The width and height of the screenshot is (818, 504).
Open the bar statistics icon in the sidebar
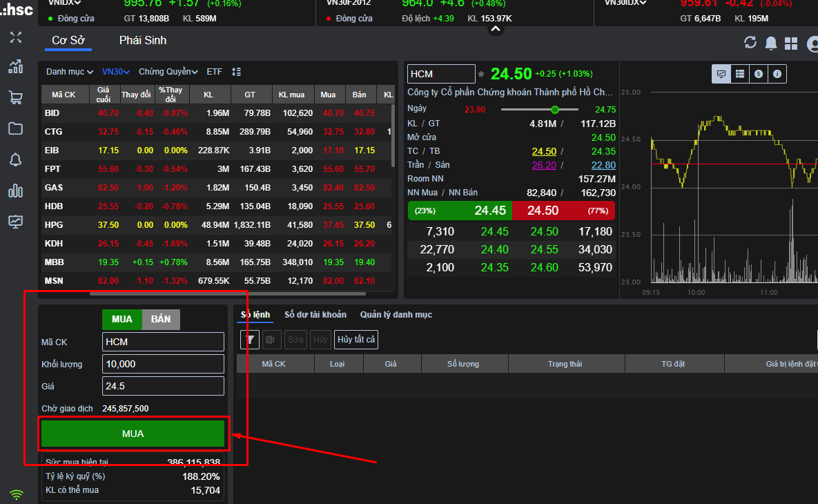16,191
